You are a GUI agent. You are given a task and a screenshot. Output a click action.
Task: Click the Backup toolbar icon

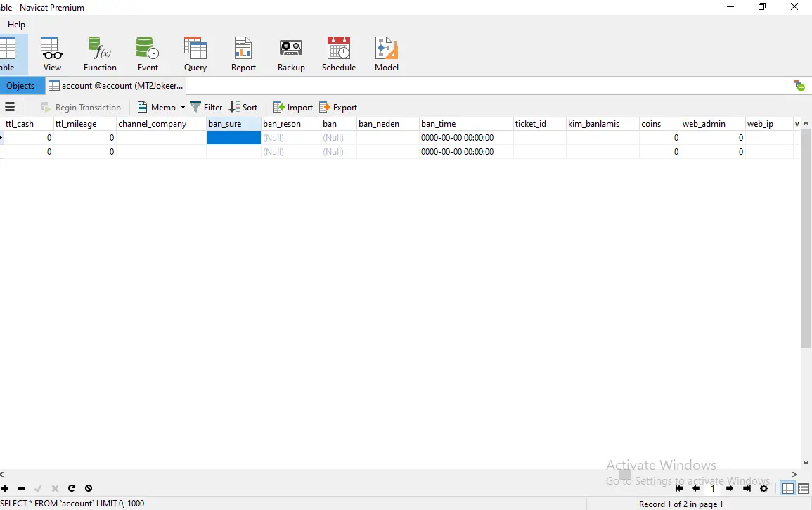(x=291, y=54)
